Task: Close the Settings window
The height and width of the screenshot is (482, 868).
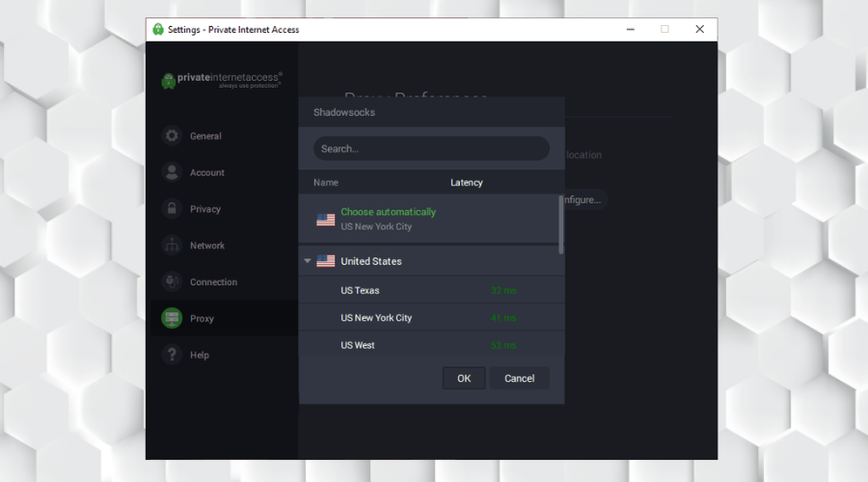Action: [x=700, y=29]
